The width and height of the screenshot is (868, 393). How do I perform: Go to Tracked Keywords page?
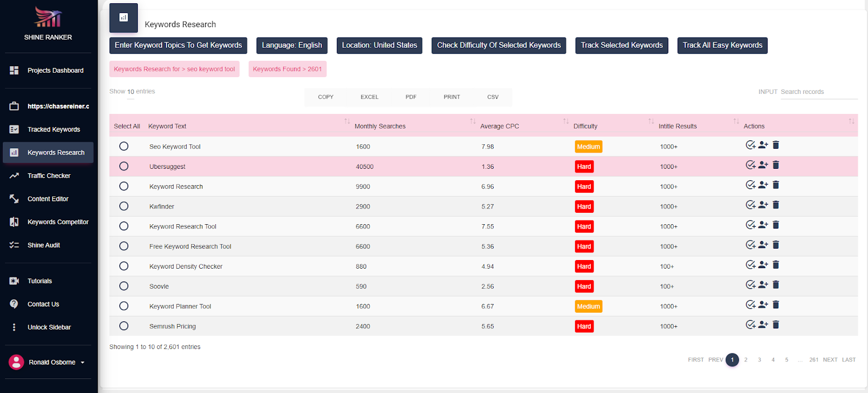(48, 130)
